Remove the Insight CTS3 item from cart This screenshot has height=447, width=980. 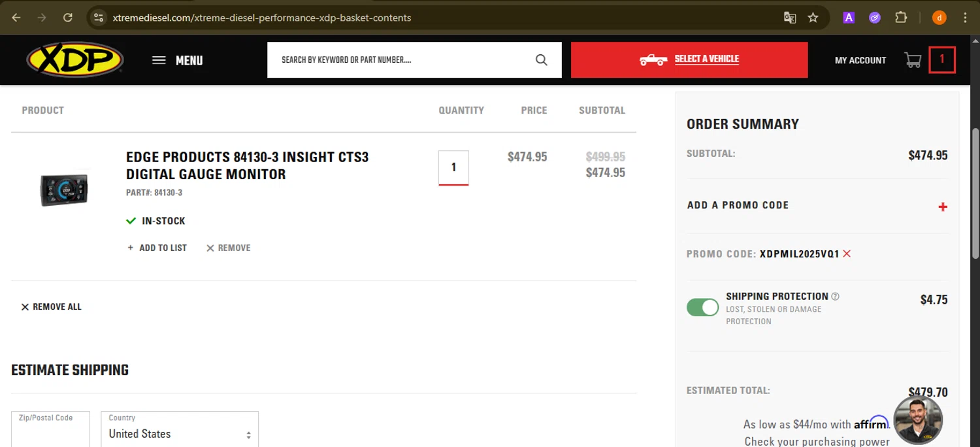pos(229,248)
